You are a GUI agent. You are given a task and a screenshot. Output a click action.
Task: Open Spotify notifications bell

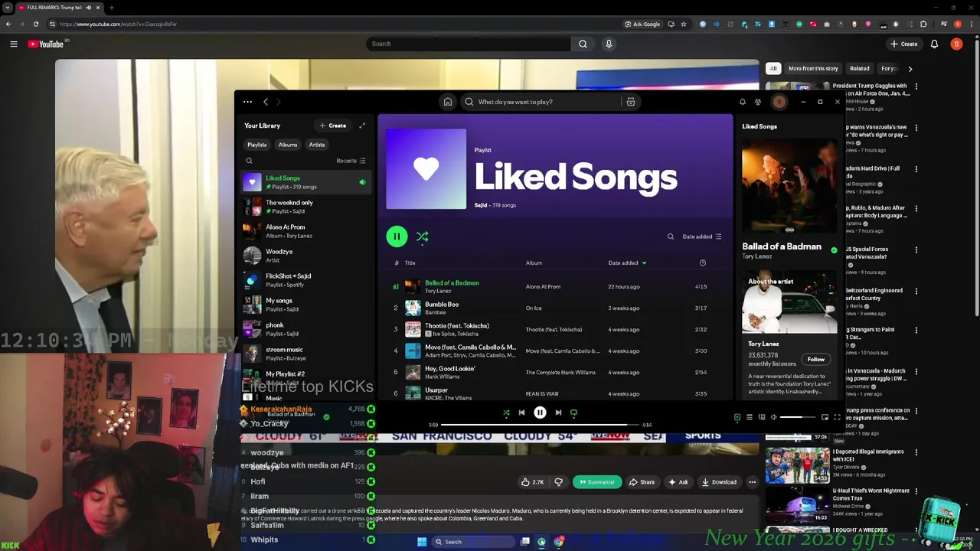(x=742, y=102)
